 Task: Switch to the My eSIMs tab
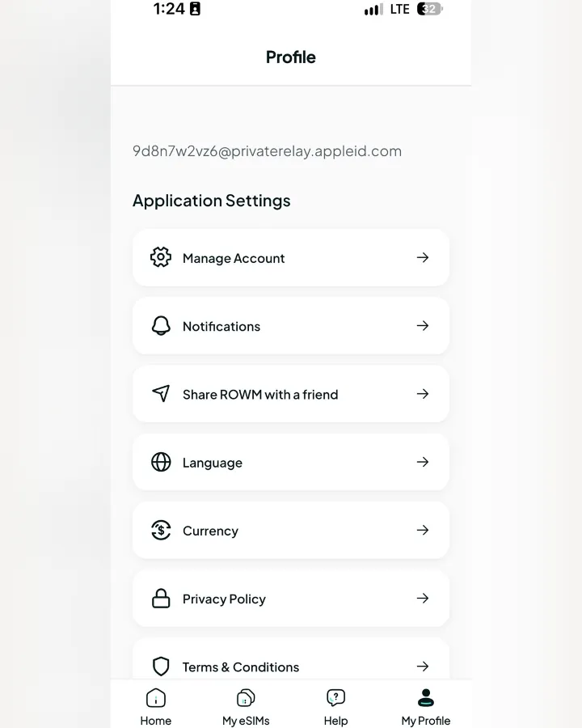(246, 707)
